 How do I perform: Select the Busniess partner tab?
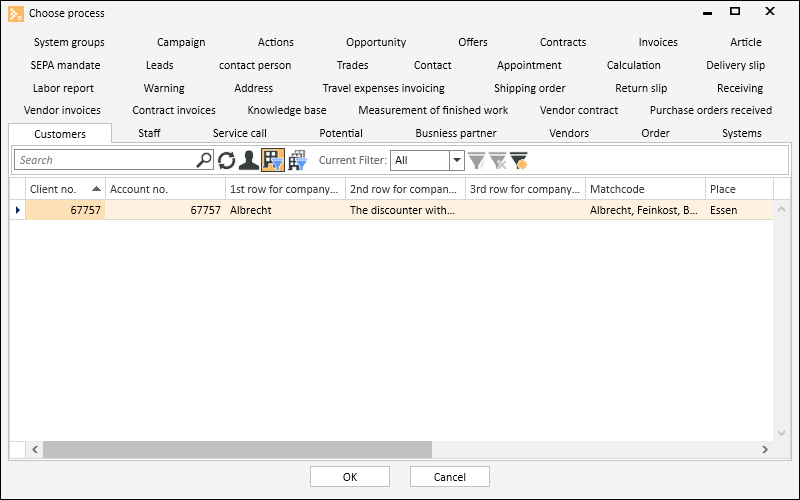click(456, 133)
